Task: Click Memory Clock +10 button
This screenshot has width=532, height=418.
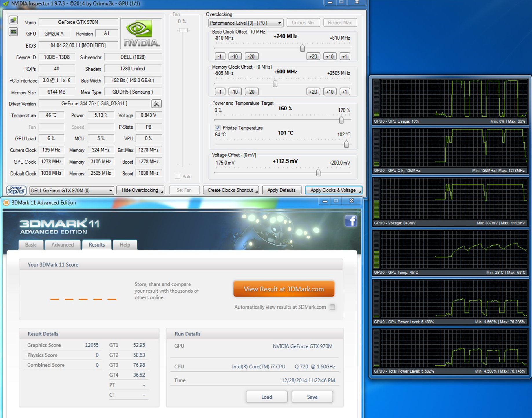Action: pos(330,92)
